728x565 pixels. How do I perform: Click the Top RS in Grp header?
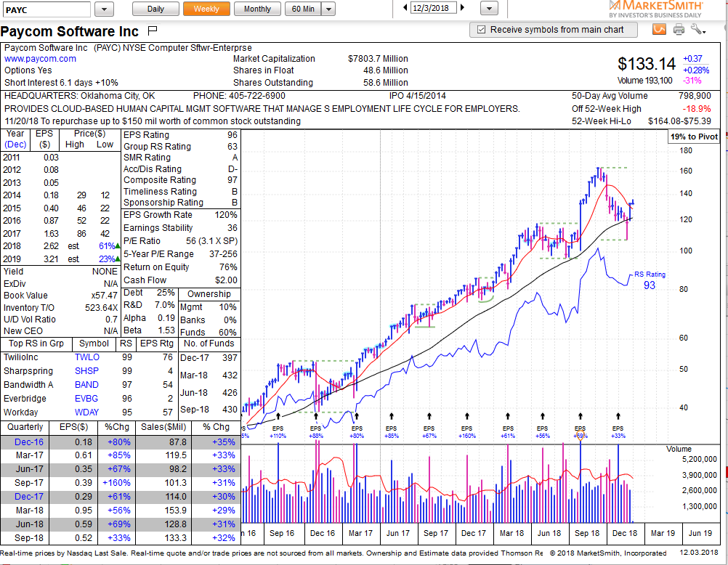click(36, 344)
